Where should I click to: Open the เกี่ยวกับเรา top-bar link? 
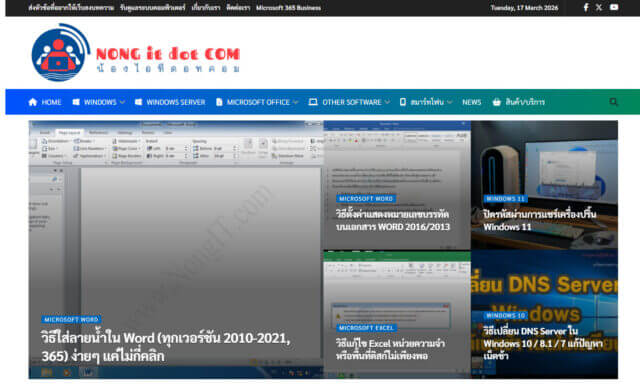(x=206, y=8)
